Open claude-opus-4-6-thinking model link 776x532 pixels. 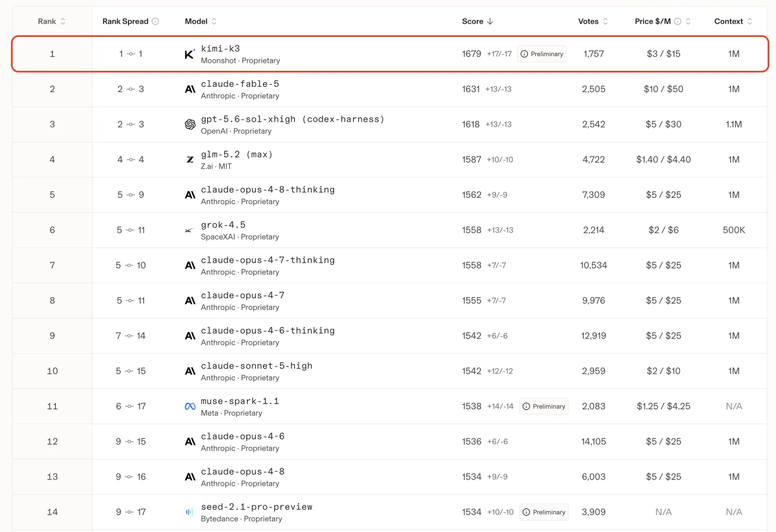268,331
